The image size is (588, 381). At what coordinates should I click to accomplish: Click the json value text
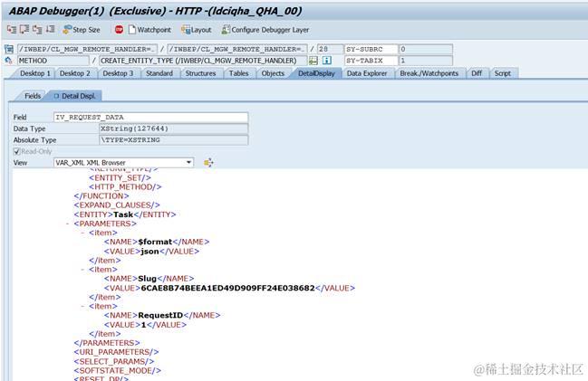tap(149, 251)
